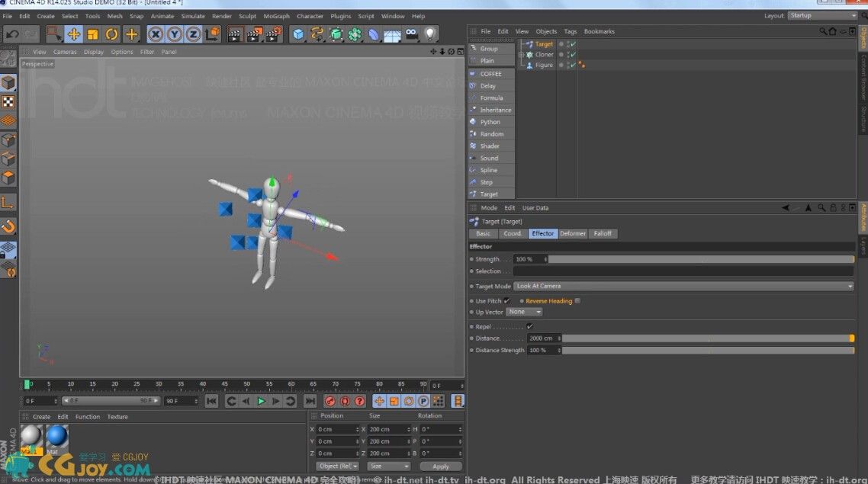
Task: Click the Camera object icon
Action: 411,35
